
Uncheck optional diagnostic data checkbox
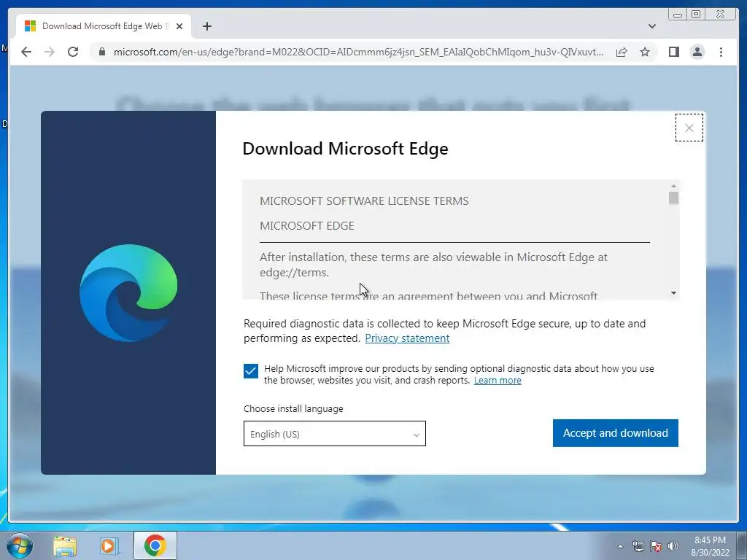click(x=251, y=371)
